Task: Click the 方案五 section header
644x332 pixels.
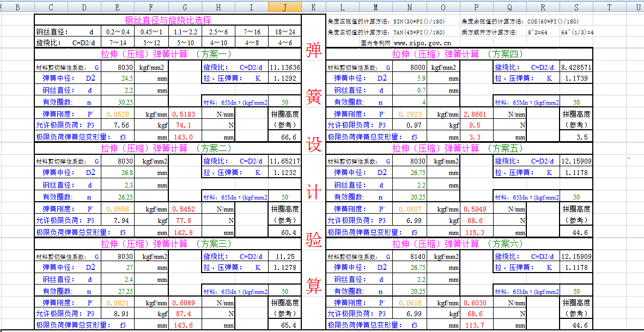Action: pyautogui.click(x=460, y=148)
